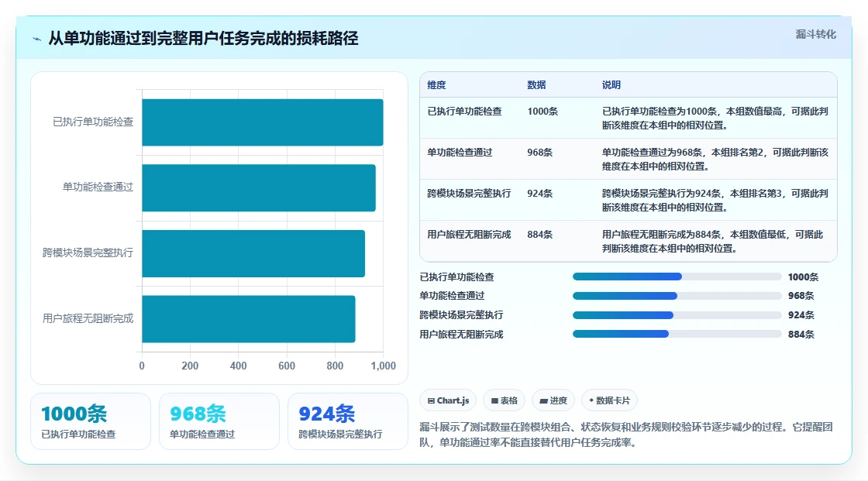Screen dimensions: 868x481
Task: Click the description mentioning 本组数值最低
Action: (x=713, y=242)
